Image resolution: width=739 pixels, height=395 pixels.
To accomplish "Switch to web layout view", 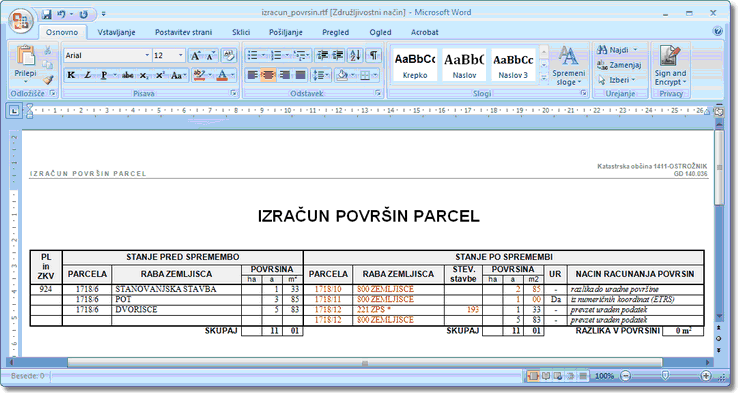I will (558, 376).
